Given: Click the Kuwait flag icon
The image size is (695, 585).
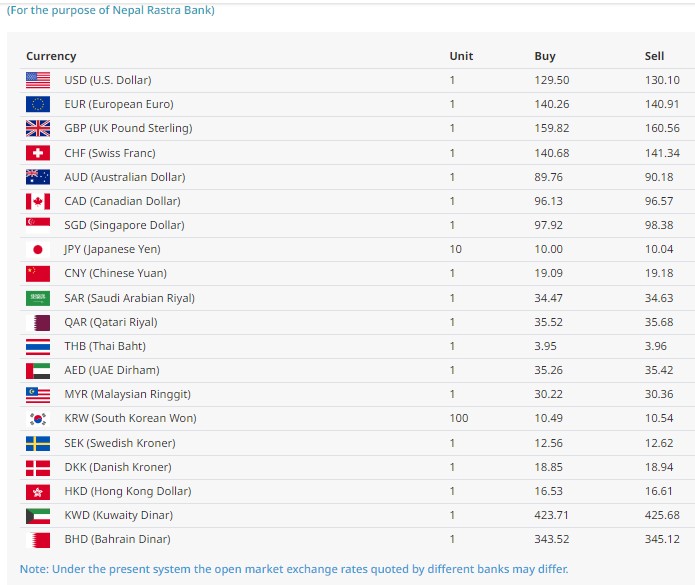Looking at the screenshot, I should coord(38,516).
